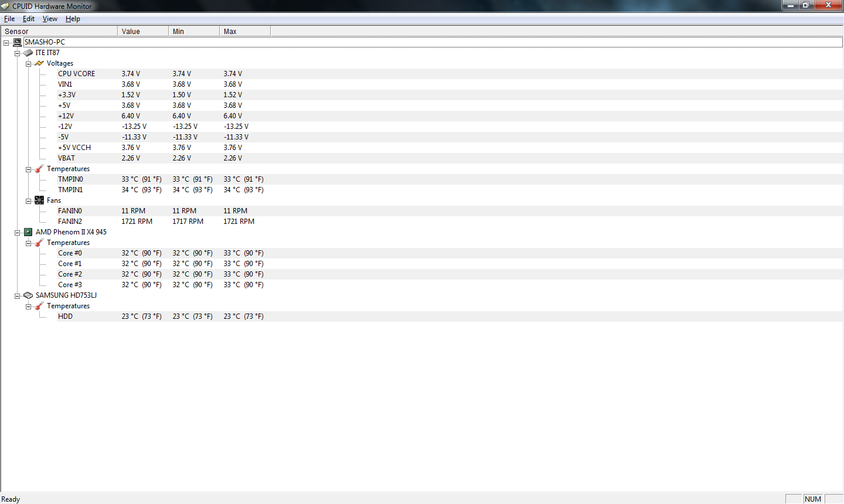Select the -12V voltage row
The width and height of the screenshot is (844, 504).
tap(450, 127)
